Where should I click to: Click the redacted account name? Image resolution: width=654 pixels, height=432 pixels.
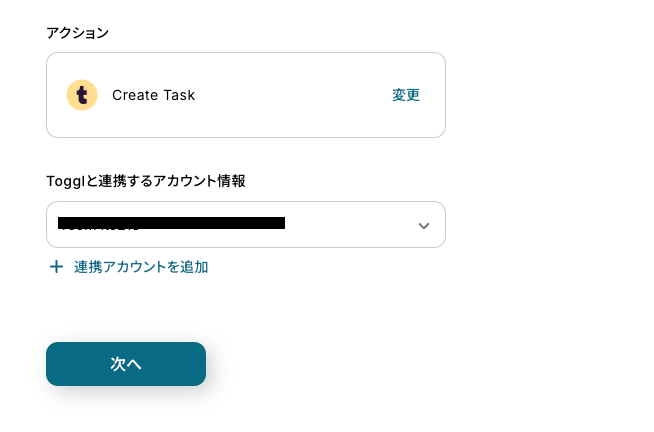pyautogui.click(x=171, y=223)
